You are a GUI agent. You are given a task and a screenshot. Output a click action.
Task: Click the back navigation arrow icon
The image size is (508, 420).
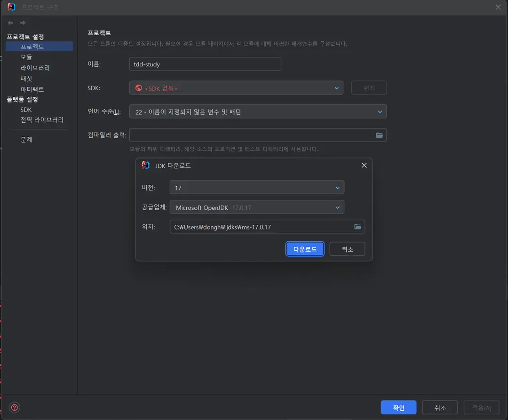click(10, 23)
